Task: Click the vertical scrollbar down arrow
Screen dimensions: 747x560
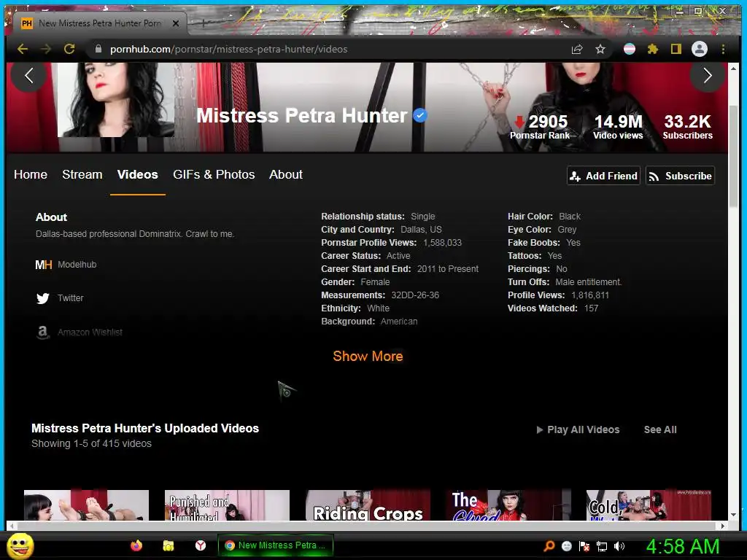Action: 733,515
